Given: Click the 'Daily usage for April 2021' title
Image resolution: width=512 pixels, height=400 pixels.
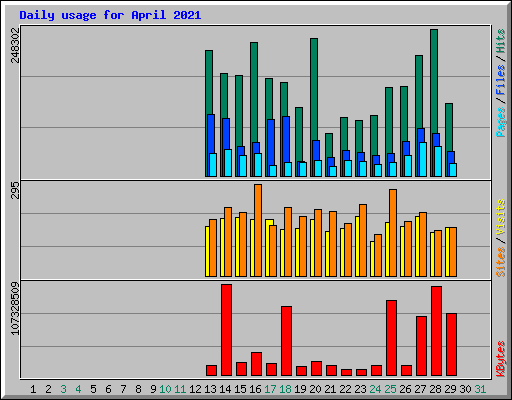Looking at the screenshot, I should click(110, 15).
